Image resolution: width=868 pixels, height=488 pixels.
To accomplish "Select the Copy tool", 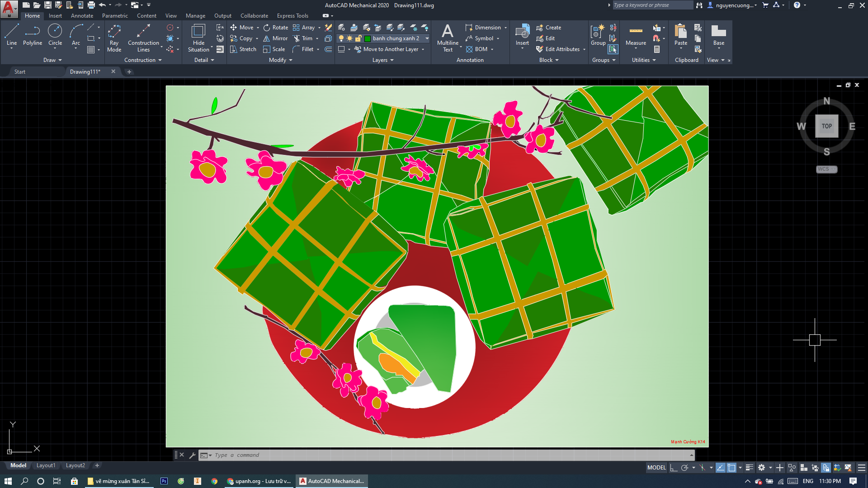I will click(x=241, y=38).
